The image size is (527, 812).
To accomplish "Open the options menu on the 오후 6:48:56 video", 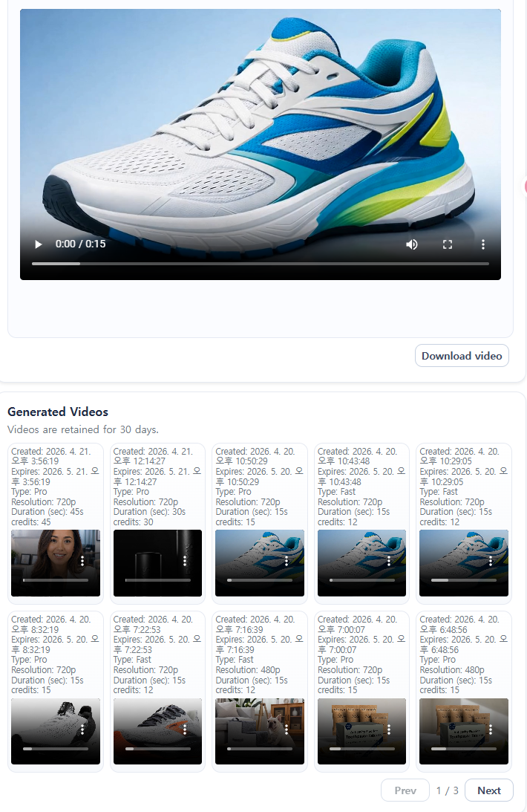I will click(x=491, y=730).
